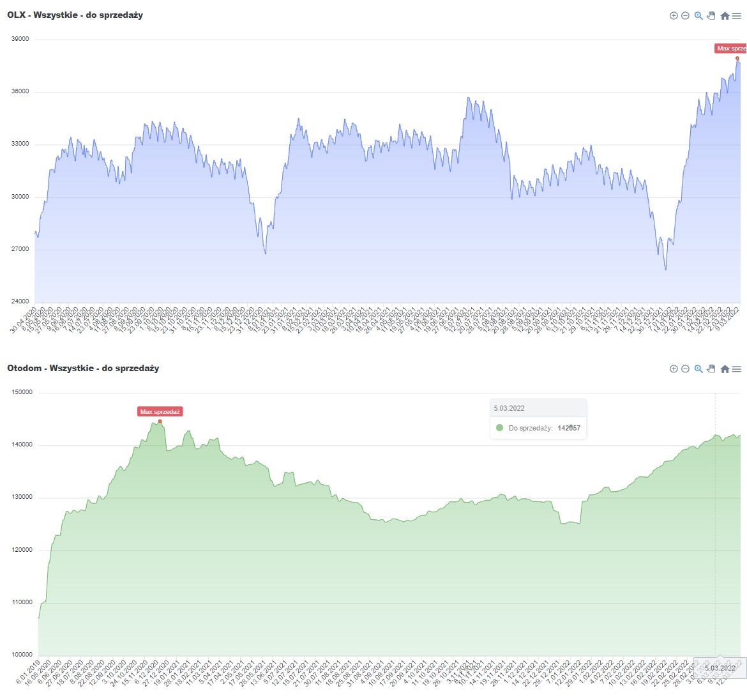Zoom out on the OLX chart
Screen dimensions: 747x700
[x=685, y=16]
